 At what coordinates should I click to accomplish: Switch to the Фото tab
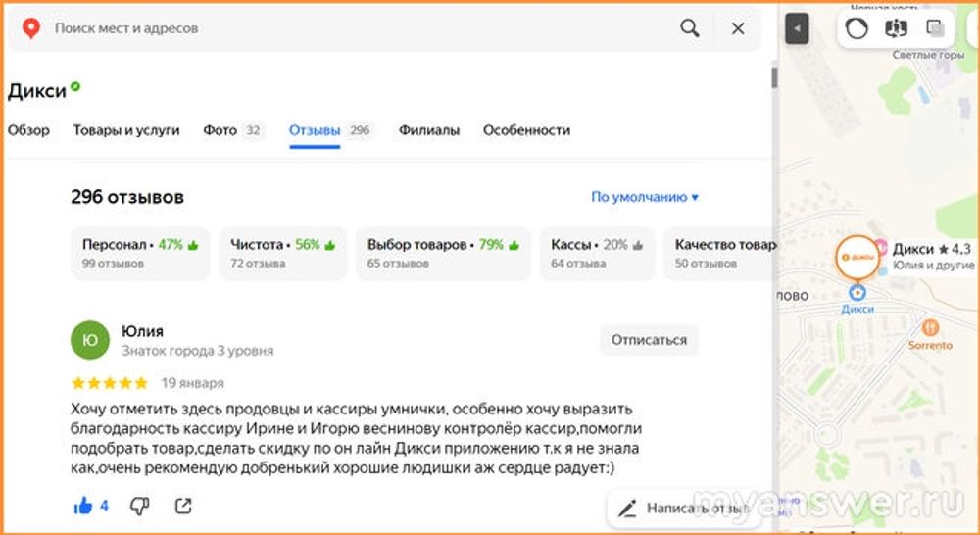coord(232,130)
